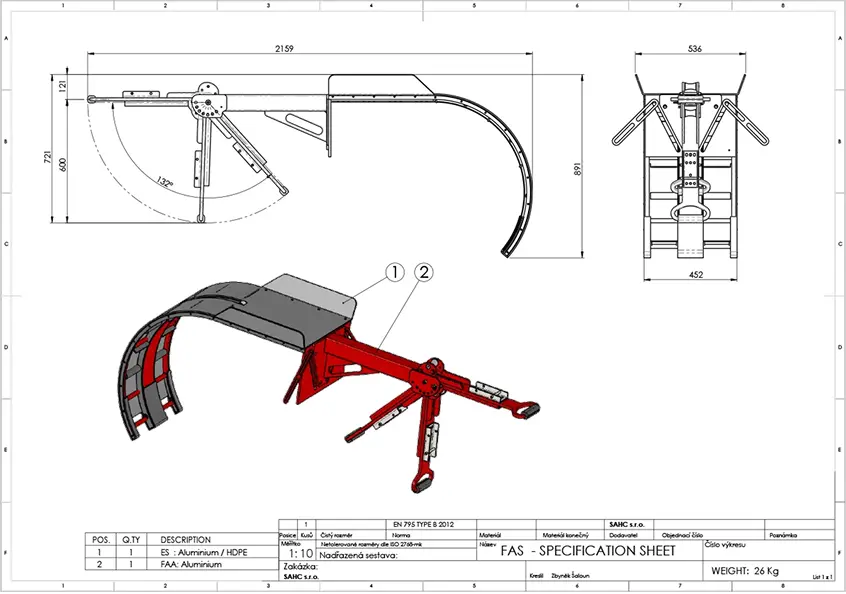The width and height of the screenshot is (846, 594).
Task: Click the 600 vertical dimension
Action: click(63, 165)
